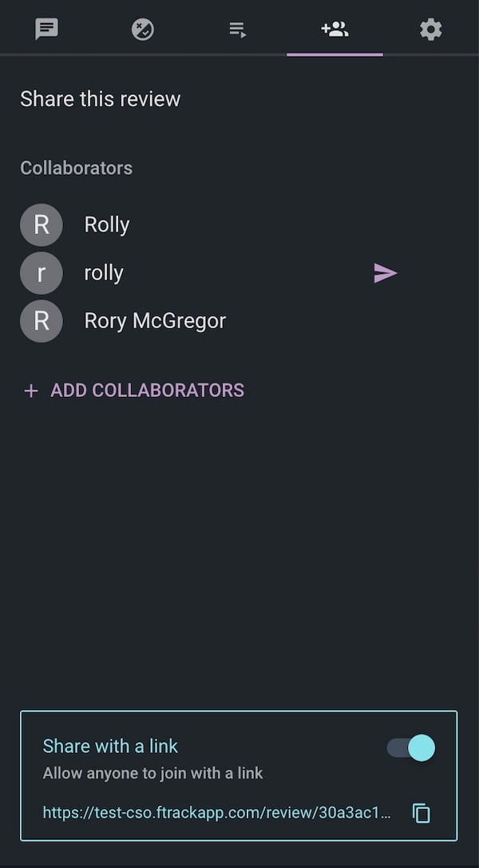Click the 'Share with a link' label
The image size is (479, 868).
click(x=110, y=746)
